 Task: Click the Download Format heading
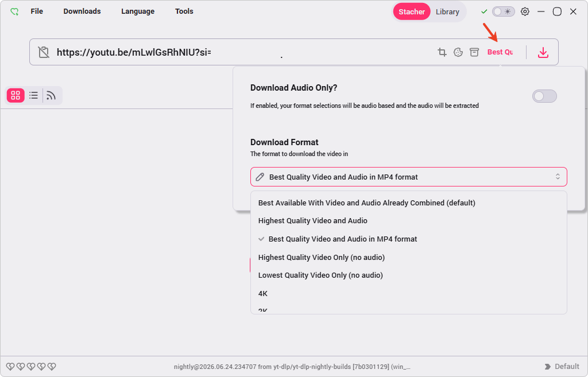pyautogui.click(x=284, y=142)
